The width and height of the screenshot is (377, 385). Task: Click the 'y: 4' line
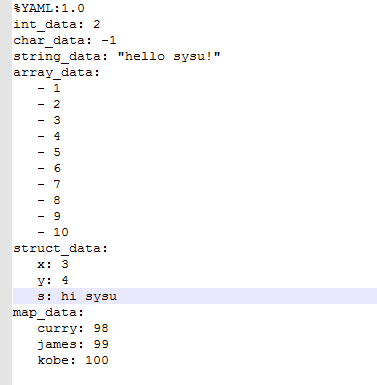53,280
